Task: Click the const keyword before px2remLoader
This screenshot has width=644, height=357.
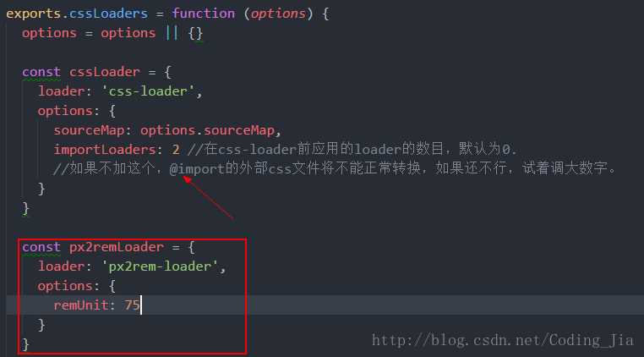Action: point(41,247)
